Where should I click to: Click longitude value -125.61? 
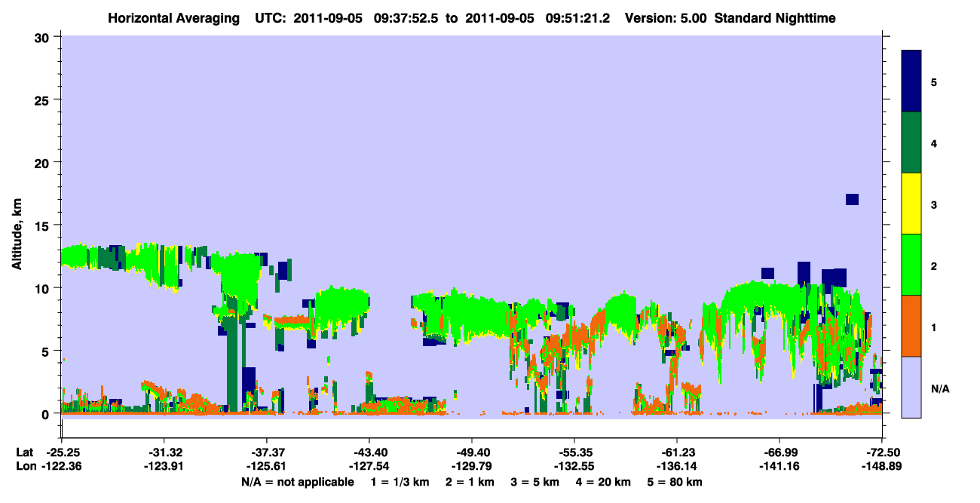266,466
